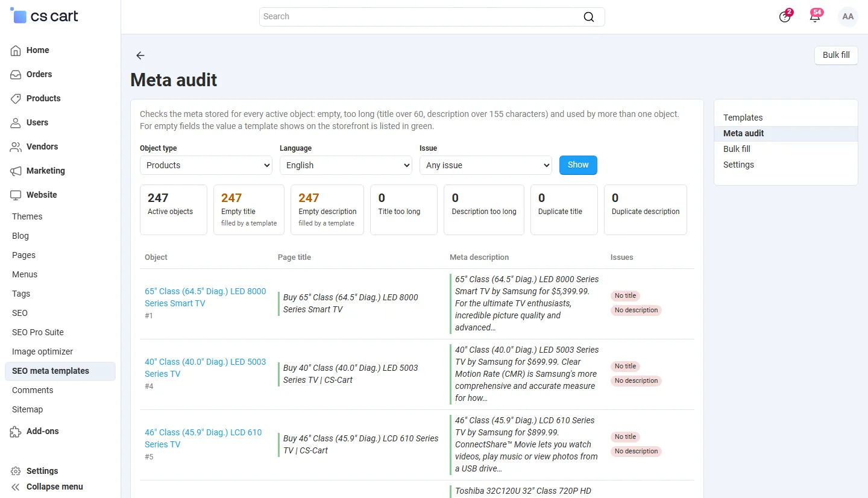Open the 40" Class LED 5003 product link
The height and width of the screenshot is (498, 868).
click(x=205, y=368)
